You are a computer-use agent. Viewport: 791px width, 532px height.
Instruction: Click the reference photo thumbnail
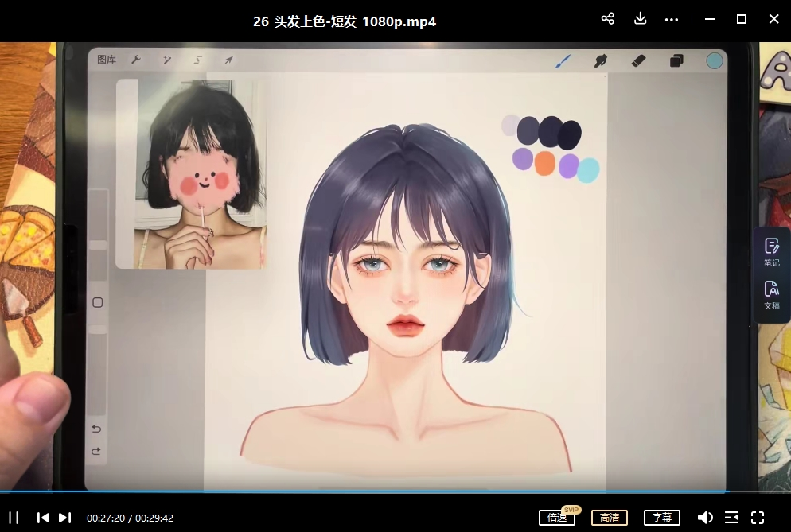(x=191, y=173)
